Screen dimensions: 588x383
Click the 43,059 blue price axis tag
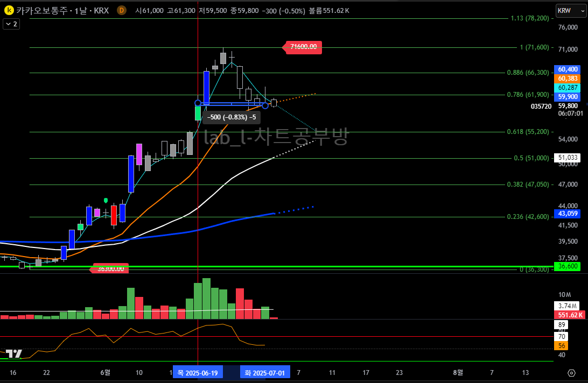click(x=567, y=214)
